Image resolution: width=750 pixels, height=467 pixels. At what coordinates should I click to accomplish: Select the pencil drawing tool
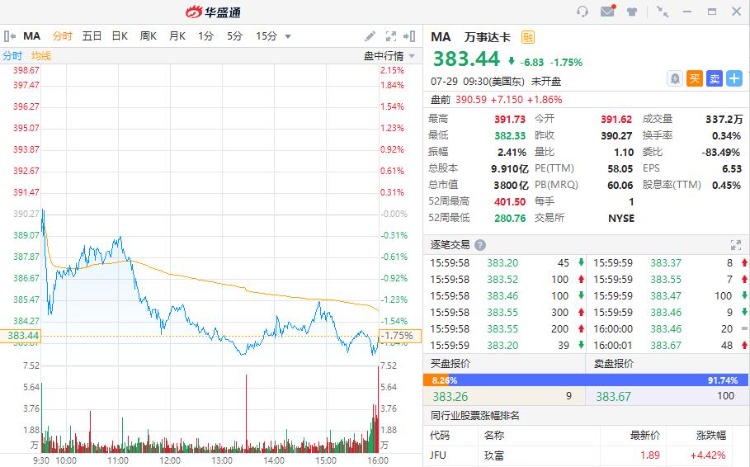pos(371,36)
